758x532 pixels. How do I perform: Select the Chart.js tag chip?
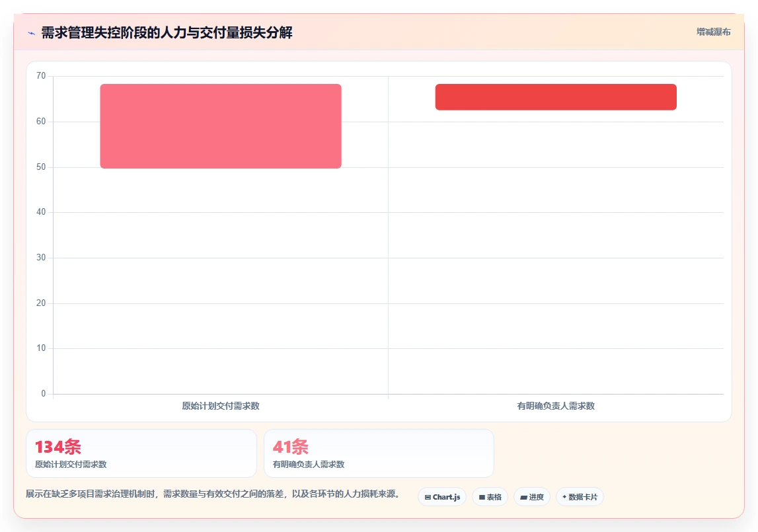point(442,497)
